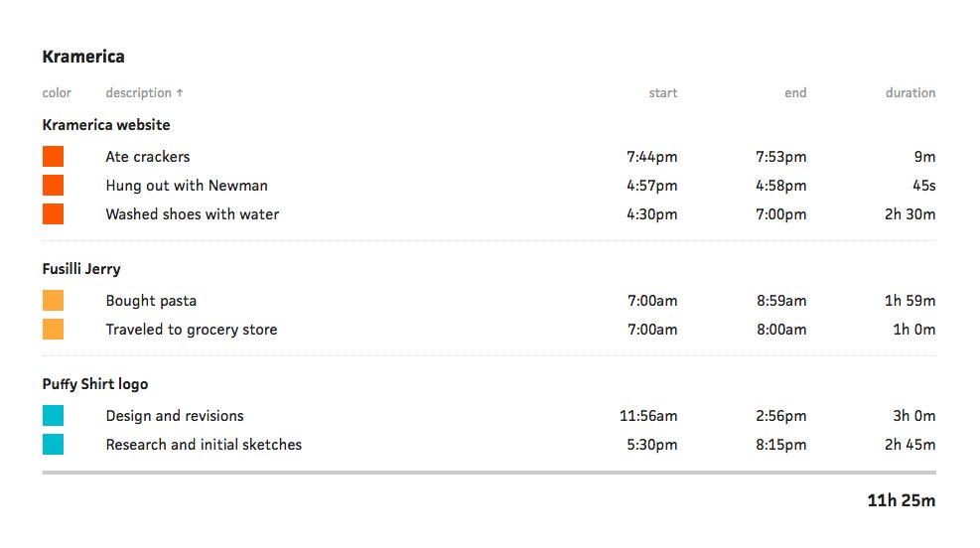
Task: Click the 2:56pm end time for Design and revisions
Action: pyautogui.click(x=780, y=416)
